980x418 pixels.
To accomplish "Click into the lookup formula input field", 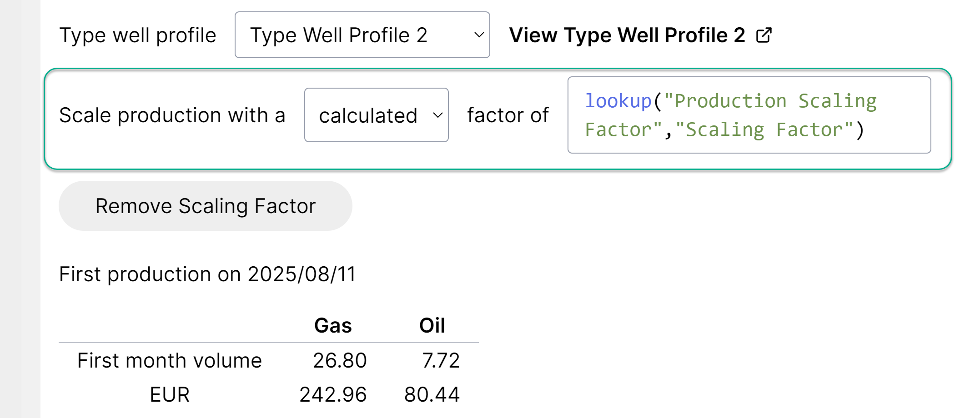I will [x=749, y=115].
